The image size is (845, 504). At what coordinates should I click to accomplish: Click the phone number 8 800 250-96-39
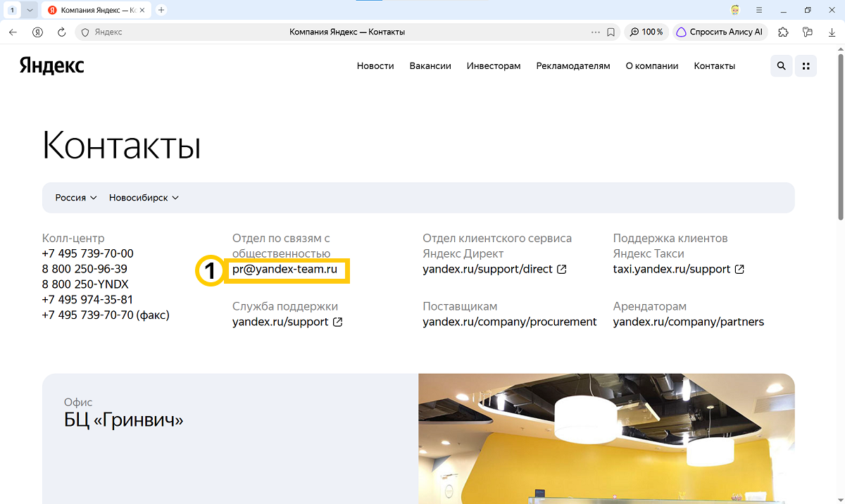click(x=84, y=269)
